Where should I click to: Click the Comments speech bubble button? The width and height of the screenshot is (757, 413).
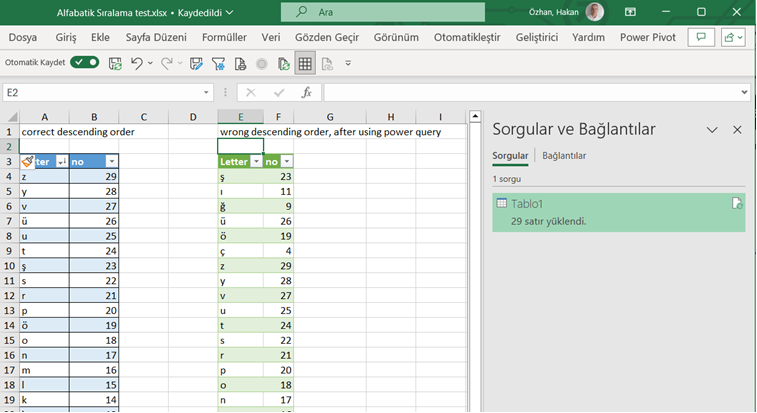[x=701, y=37]
